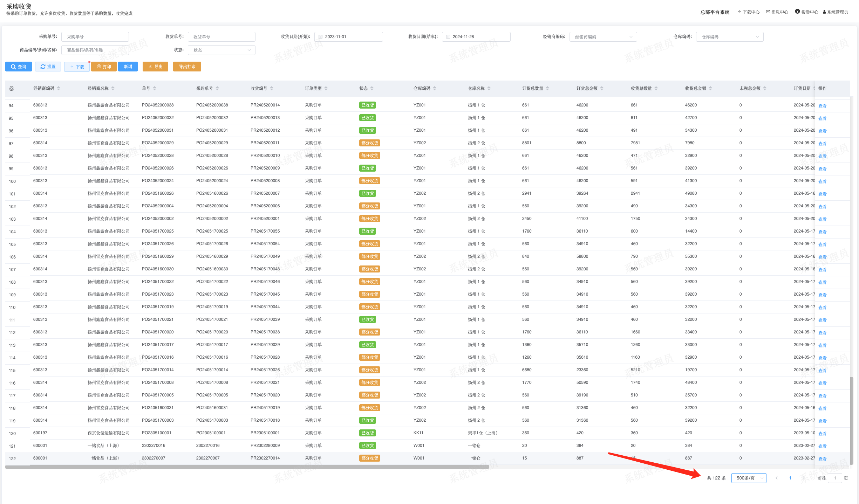Open the 下载中心 download icon link

pos(739,12)
